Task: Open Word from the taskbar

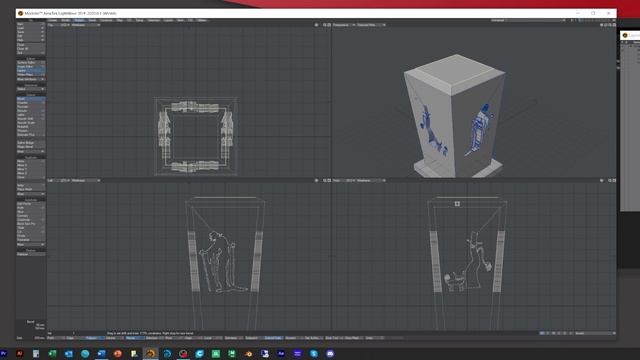Action: (x=101, y=353)
